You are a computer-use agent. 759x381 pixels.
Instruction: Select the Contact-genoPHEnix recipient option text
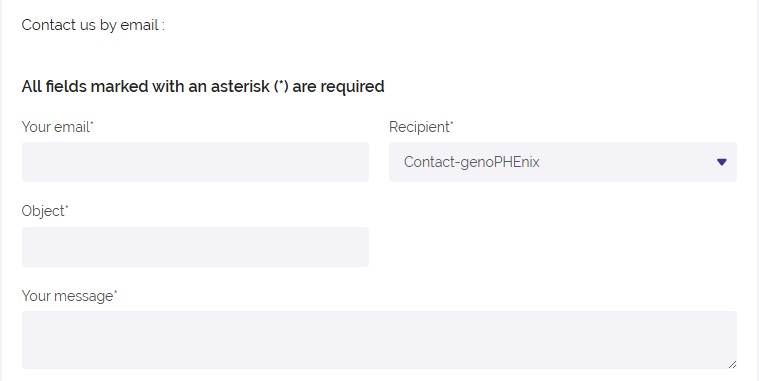click(471, 162)
